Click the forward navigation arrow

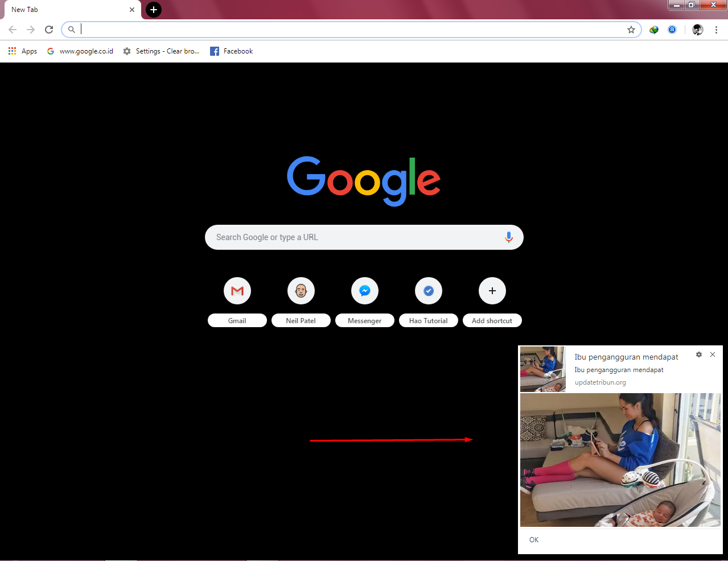(30, 30)
